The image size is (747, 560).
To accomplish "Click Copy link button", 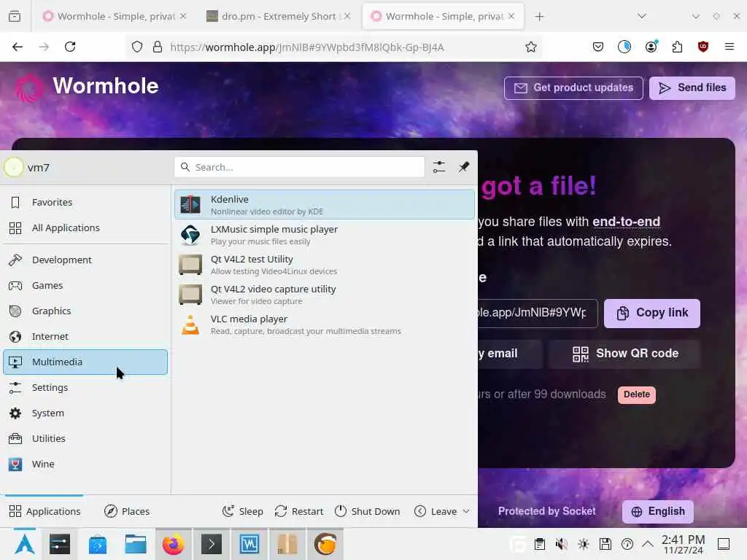I will pyautogui.click(x=651, y=314).
